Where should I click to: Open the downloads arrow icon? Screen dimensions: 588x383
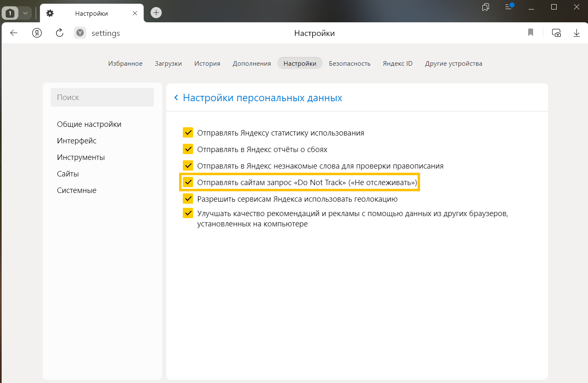576,33
